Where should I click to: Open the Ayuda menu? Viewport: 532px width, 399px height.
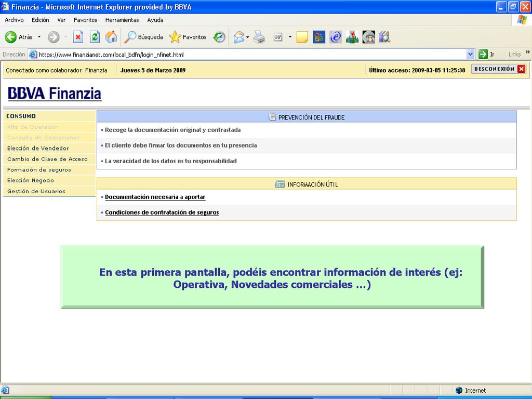(155, 20)
